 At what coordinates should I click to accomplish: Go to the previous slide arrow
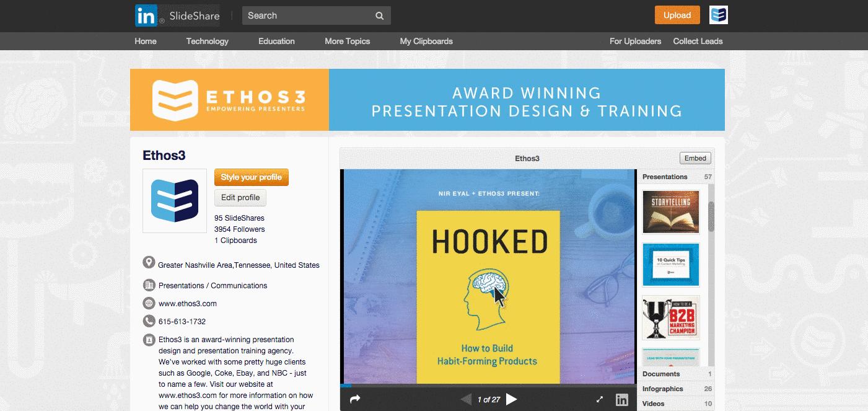[465, 399]
